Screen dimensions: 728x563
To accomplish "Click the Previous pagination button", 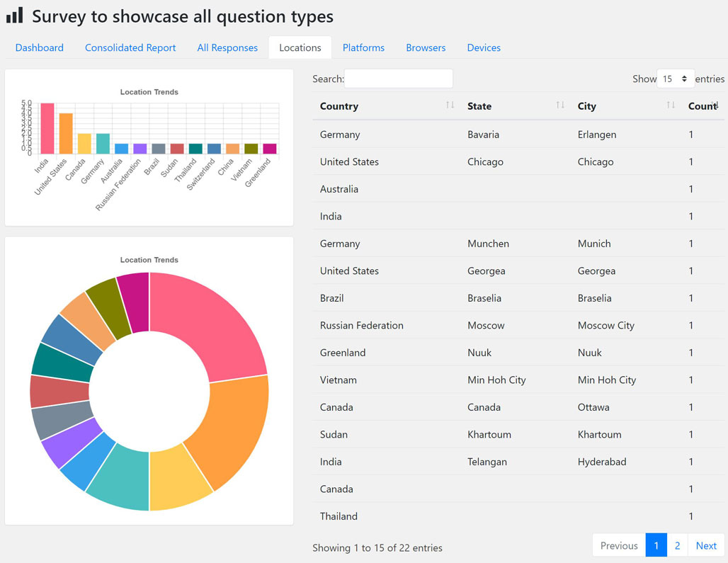I will (x=618, y=545).
